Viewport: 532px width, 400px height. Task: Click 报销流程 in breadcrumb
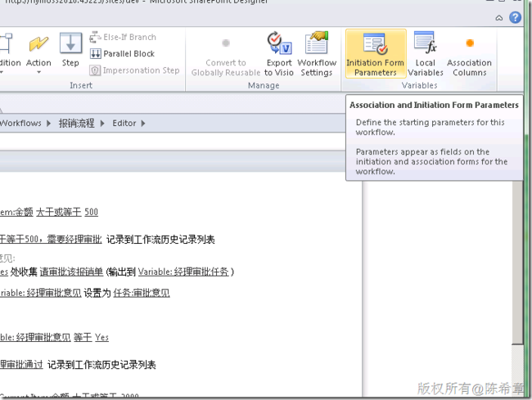pos(77,123)
